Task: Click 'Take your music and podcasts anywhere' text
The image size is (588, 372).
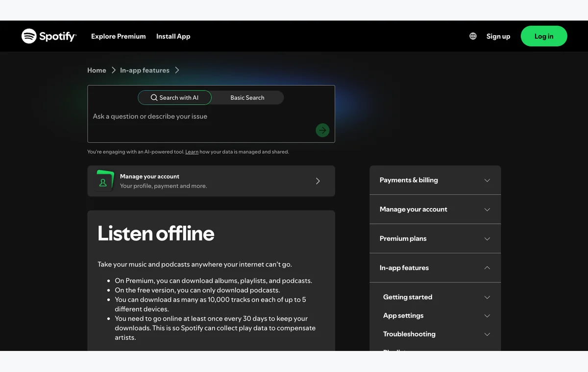Action: [195, 264]
